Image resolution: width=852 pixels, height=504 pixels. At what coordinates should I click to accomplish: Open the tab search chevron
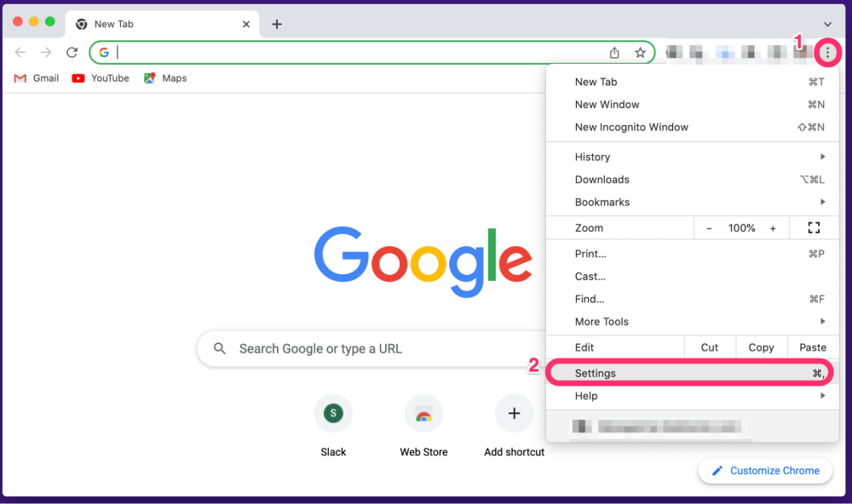click(827, 24)
